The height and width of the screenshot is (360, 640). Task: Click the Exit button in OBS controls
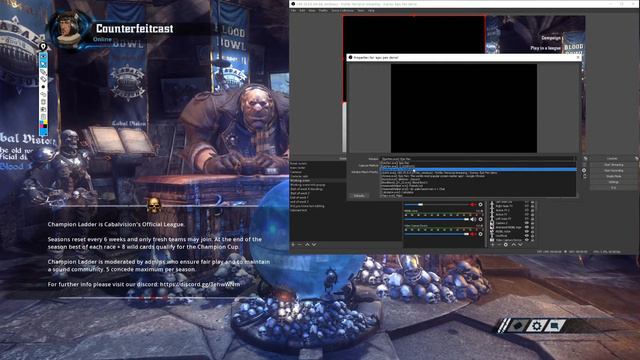click(613, 188)
